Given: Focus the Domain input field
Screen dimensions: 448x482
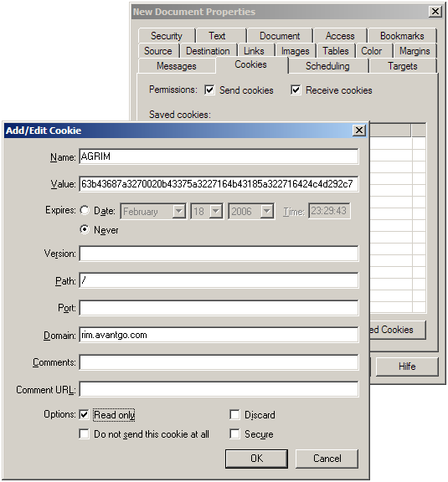Looking at the screenshot, I should [219, 335].
